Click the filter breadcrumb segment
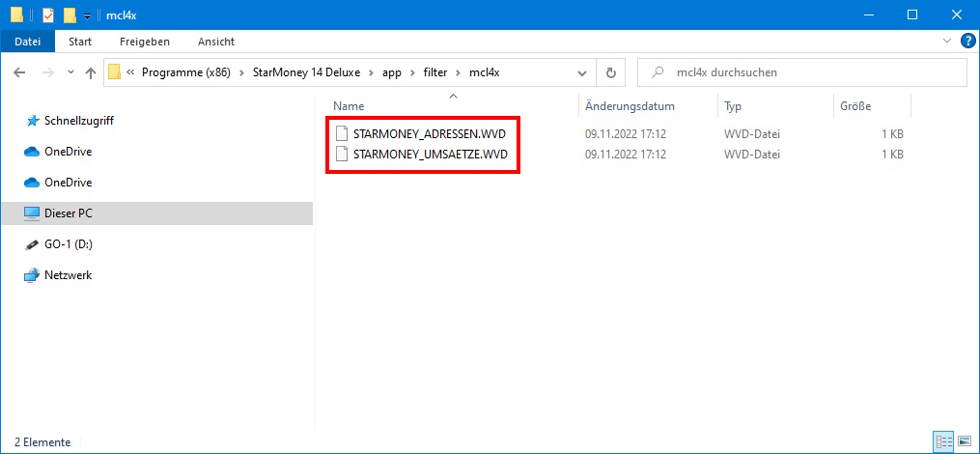 coord(435,72)
